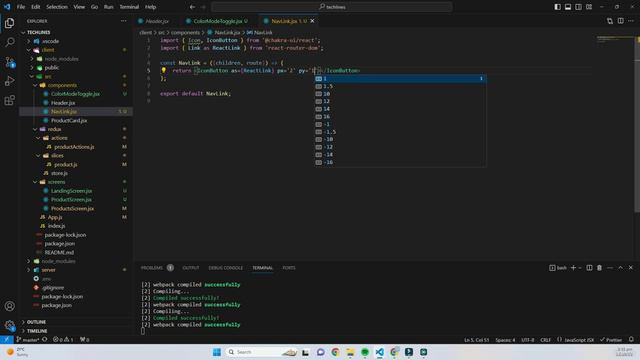Viewport: 640px width, 360px height.
Task: Open the Explorer view in activity bar
Action: pos(9,23)
